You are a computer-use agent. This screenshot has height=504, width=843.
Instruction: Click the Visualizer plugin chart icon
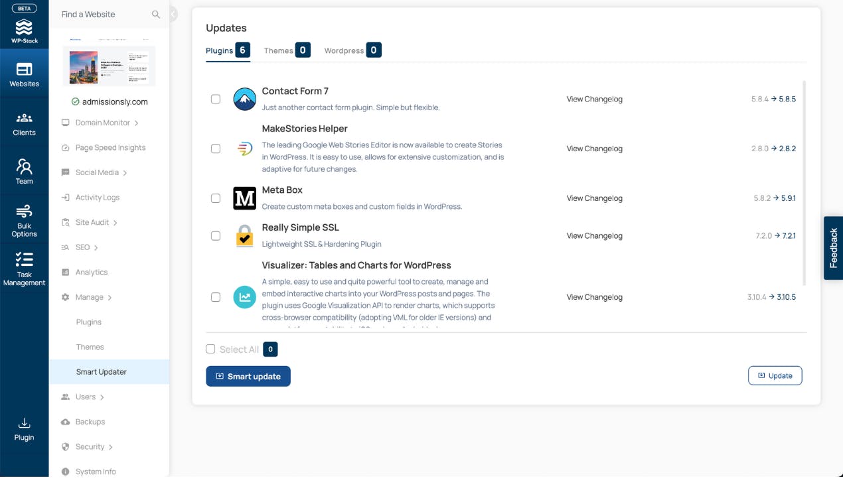[x=245, y=297]
